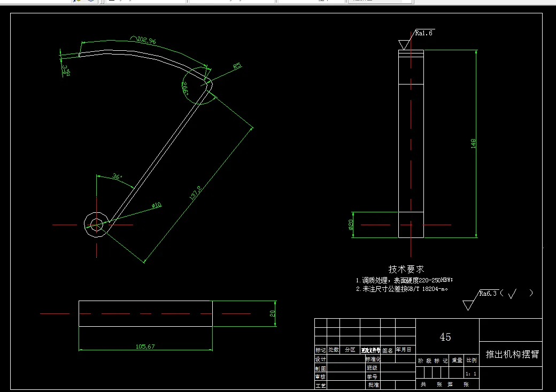Select the 制图 row label
This screenshot has height=392, width=556.
(321, 368)
